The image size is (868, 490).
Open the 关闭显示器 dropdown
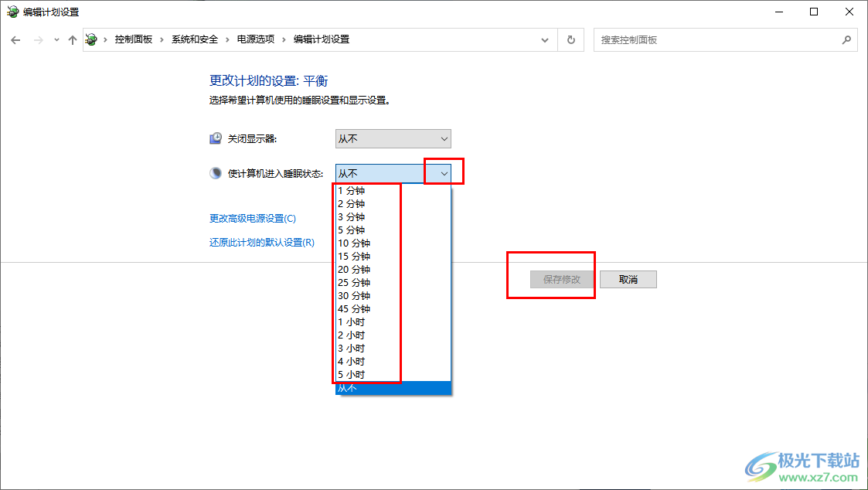pyautogui.click(x=393, y=139)
